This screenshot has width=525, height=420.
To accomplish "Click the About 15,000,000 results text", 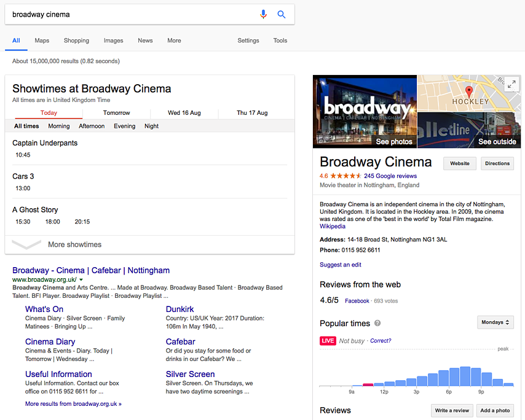I will point(66,61).
